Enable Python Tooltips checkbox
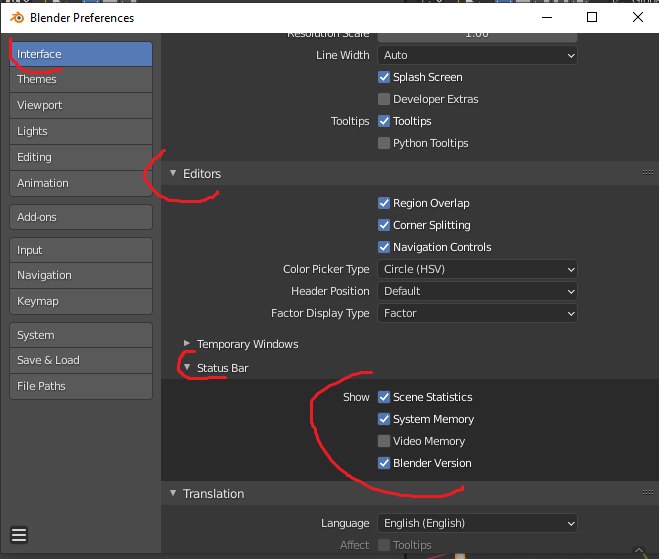This screenshot has height=559, width=659. pos(384,143)
